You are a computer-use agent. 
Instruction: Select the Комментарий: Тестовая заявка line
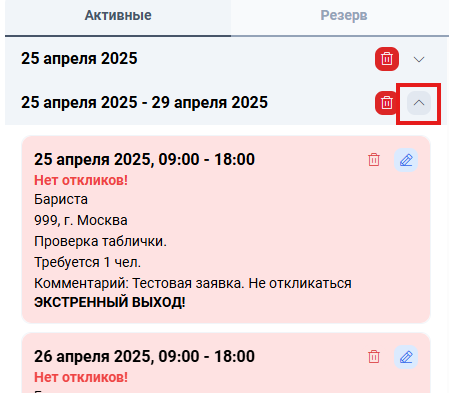[x=193, y=283]
